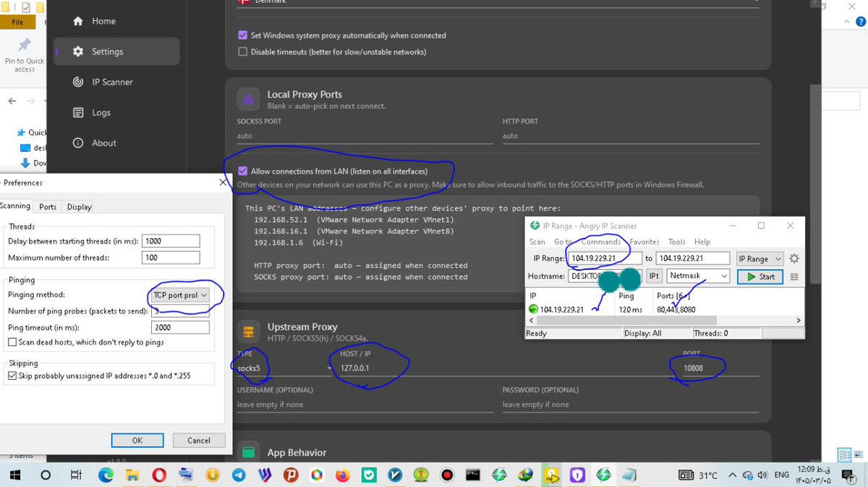This screenshot has width=868, height=487.
Task: Open the Netmask dropdown
Action: 698,276
